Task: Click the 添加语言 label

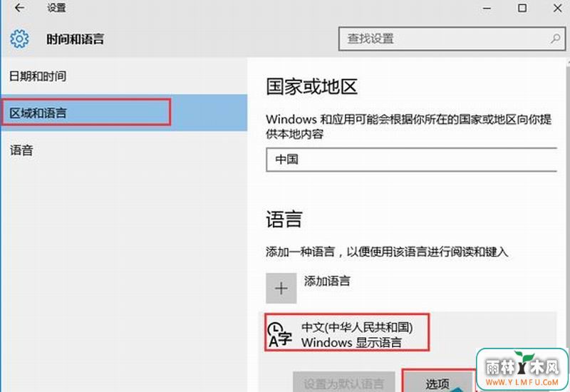Action: (x=327, y=281)
